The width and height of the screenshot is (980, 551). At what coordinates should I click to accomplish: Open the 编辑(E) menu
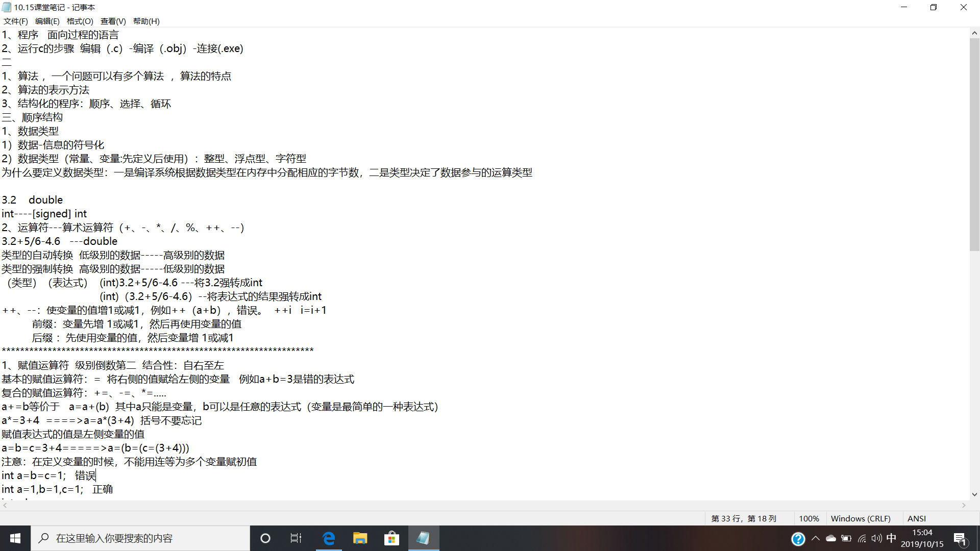(47, 21)
